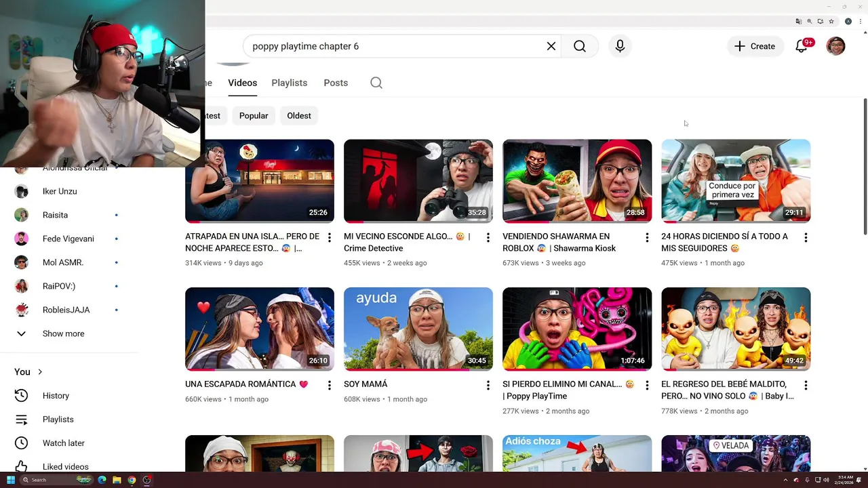868x488 pixels.
Task: Open the notifications bell
Action: click(x=802, y=46)
